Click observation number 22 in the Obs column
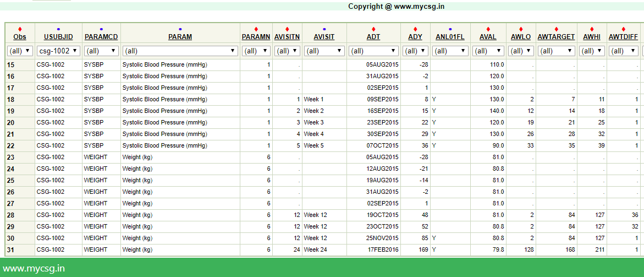 click(11, 145)
